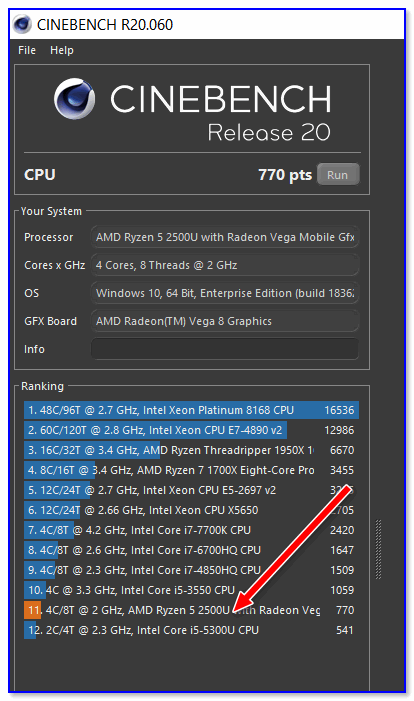
Task: Select the Core i7-7700K ranking entry
Action: tap(191, 530)
